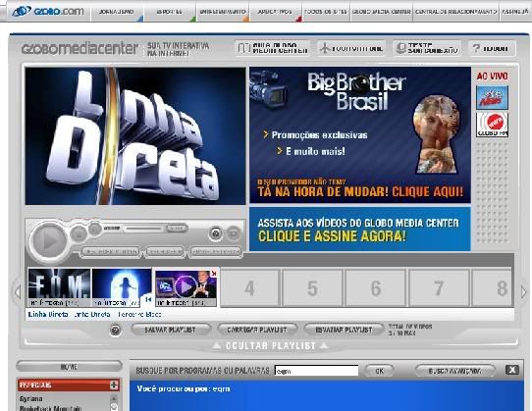Click the Home button in sidebar
Screen dimensions: 532x411
click(69, 367)
